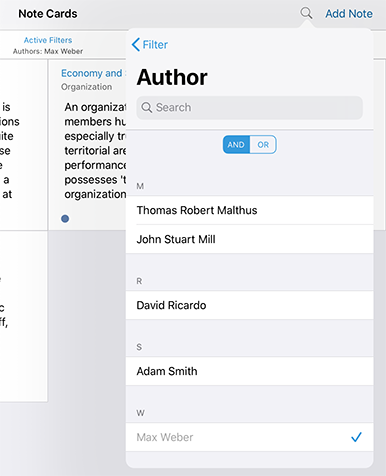Click the Organization subtitle on the note card
Screen dimensions: 386x476
[x=86, y=87]
